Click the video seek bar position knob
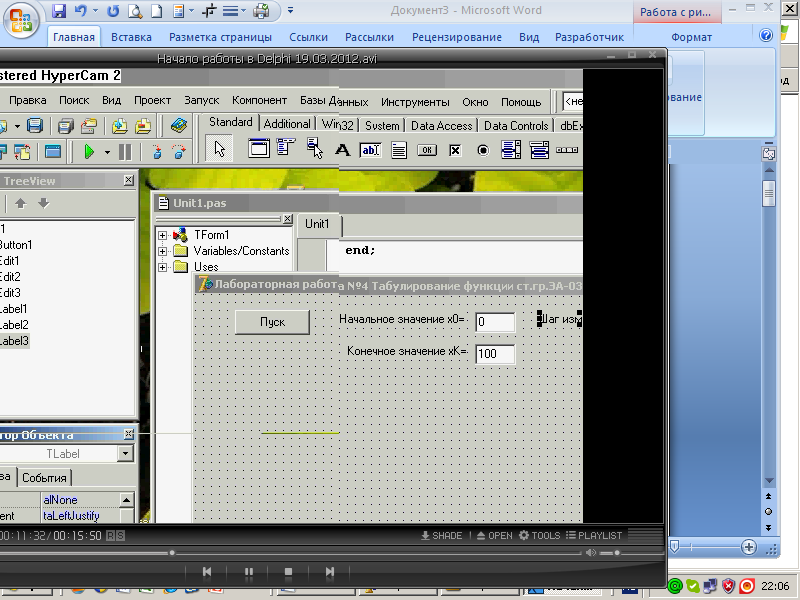Viewport: 800px width, 600px height. point(172,553)
